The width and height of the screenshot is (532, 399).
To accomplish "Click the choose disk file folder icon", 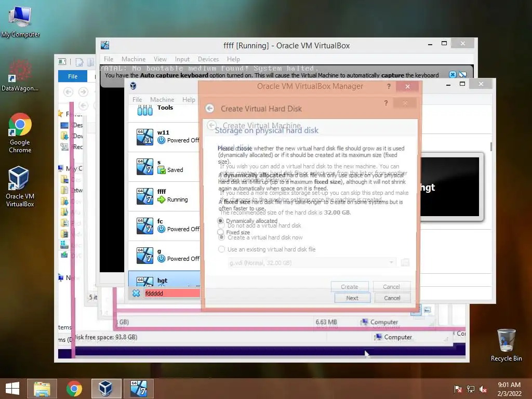I will [x=405, y=262].
